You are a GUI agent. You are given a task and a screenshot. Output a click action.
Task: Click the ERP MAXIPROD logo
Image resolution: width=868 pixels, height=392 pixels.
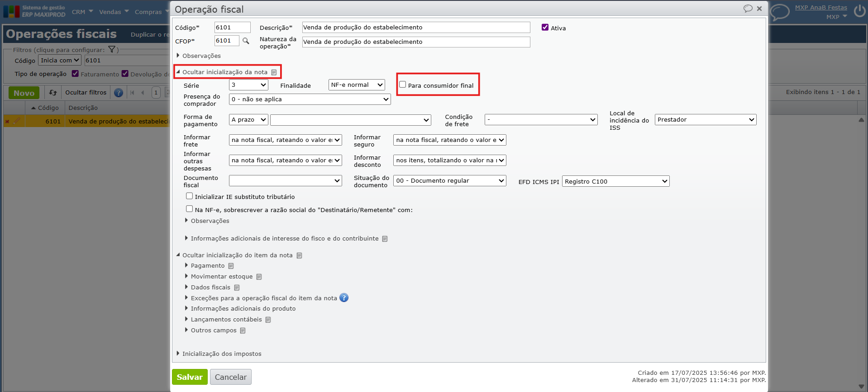[x=34, y=11]
